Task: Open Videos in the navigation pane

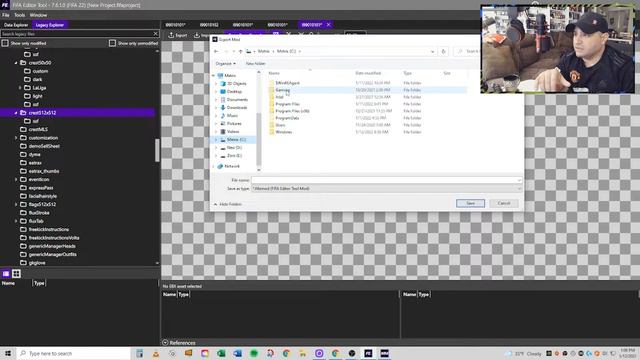Action: (233, 132)
